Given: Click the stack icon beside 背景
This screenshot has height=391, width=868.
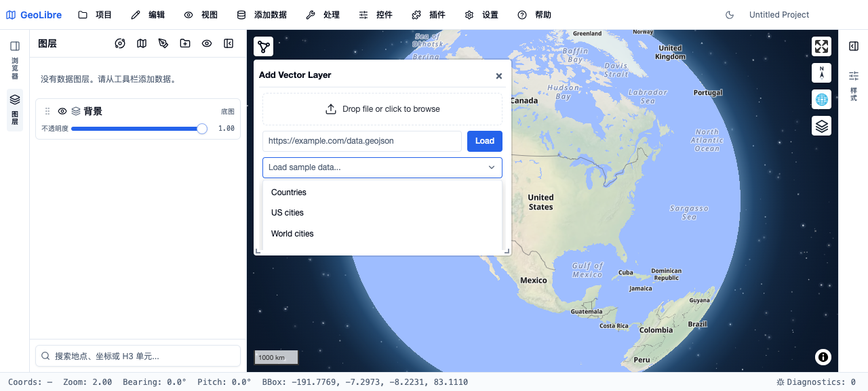Looking at the screenshot, I should pyautogui.click(x=76, y=111).
